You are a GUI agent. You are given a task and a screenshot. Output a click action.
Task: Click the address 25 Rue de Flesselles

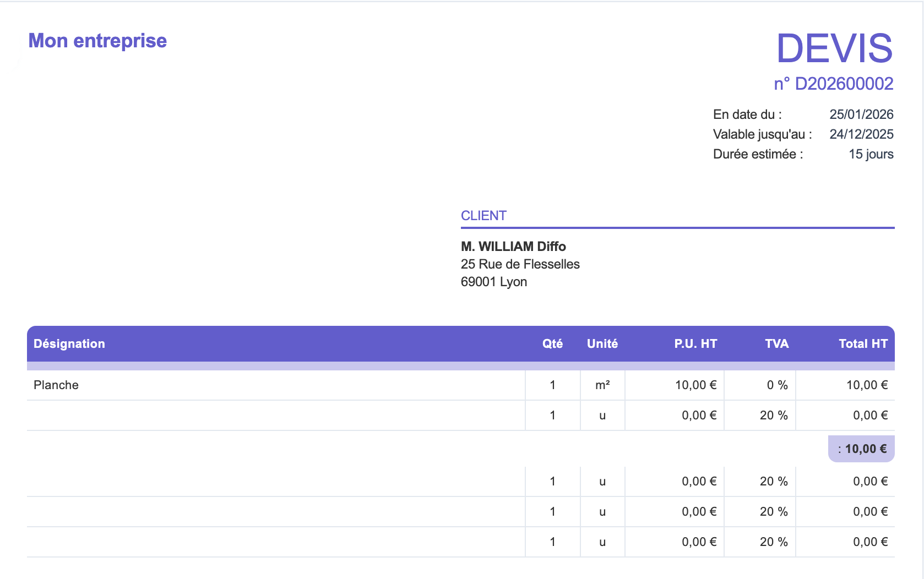pos(520,264)
